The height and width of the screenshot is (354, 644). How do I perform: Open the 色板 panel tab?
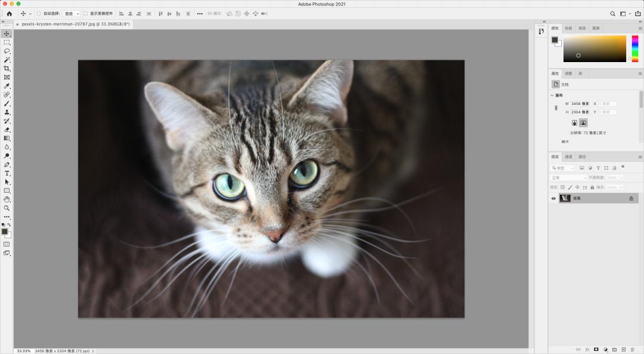tap(569, 27)
